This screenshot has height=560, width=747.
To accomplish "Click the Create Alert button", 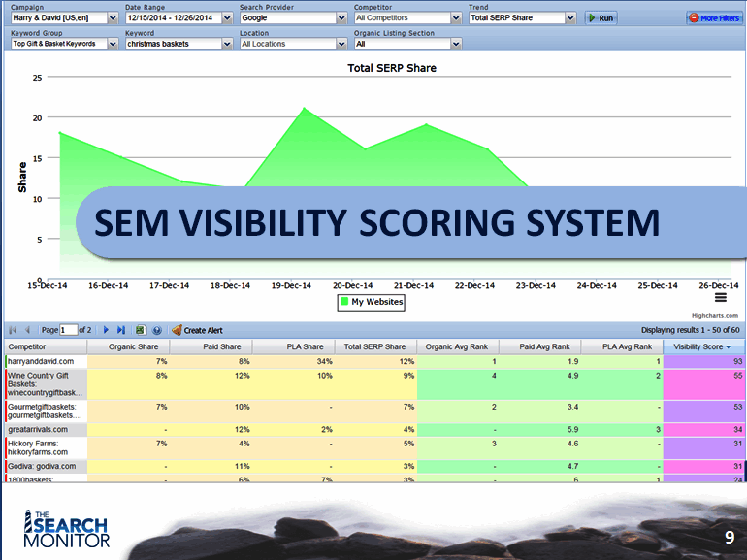I will coord(197,330).
